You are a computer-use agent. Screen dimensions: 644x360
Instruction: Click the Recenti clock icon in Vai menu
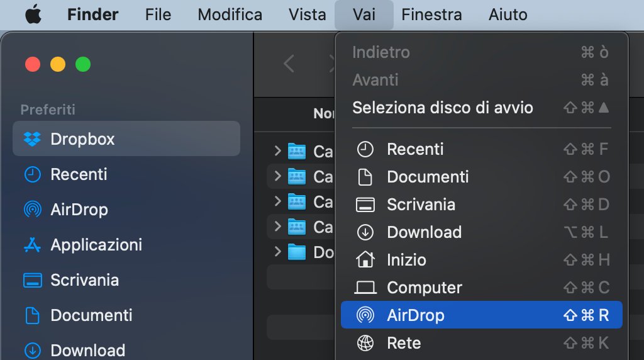click(365, 149)
